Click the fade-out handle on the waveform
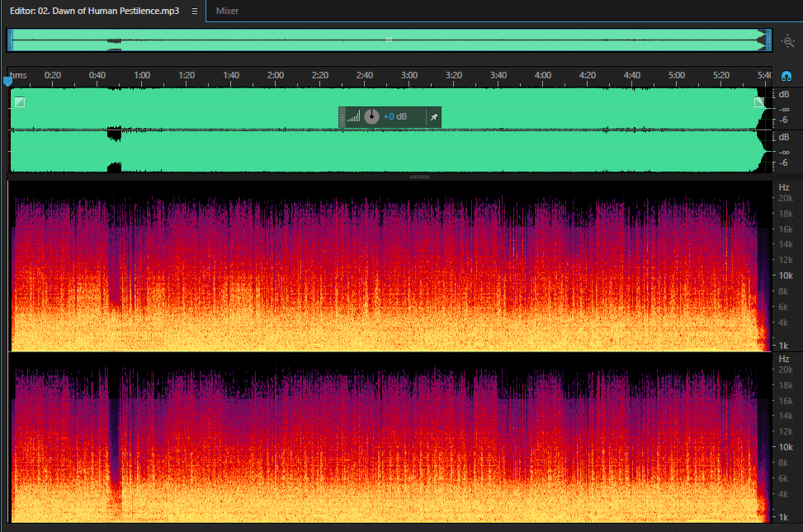This screenshot has height=532, width=803. tap(759, 102)
